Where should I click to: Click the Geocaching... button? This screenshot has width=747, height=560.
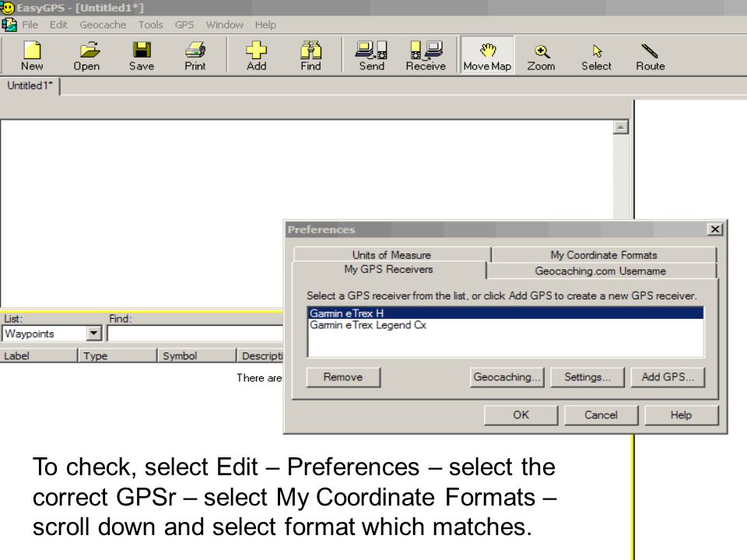point(507,377)
